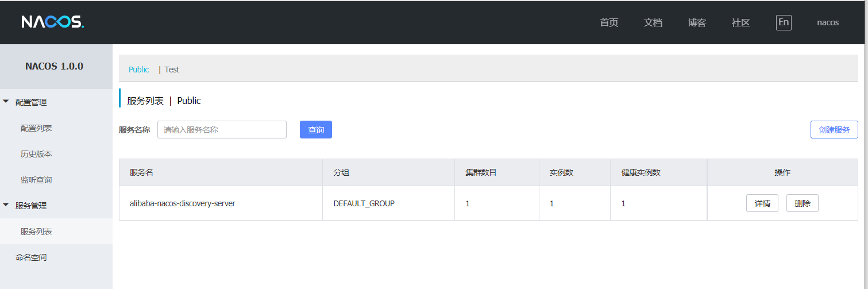Open the nacos user menu
Image resolution: width=868 pixels, height=289 pixels.
(828, 23)
